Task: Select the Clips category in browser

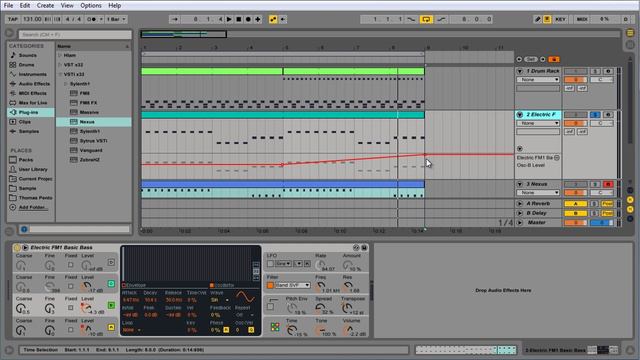Action: tap(25, 122)
